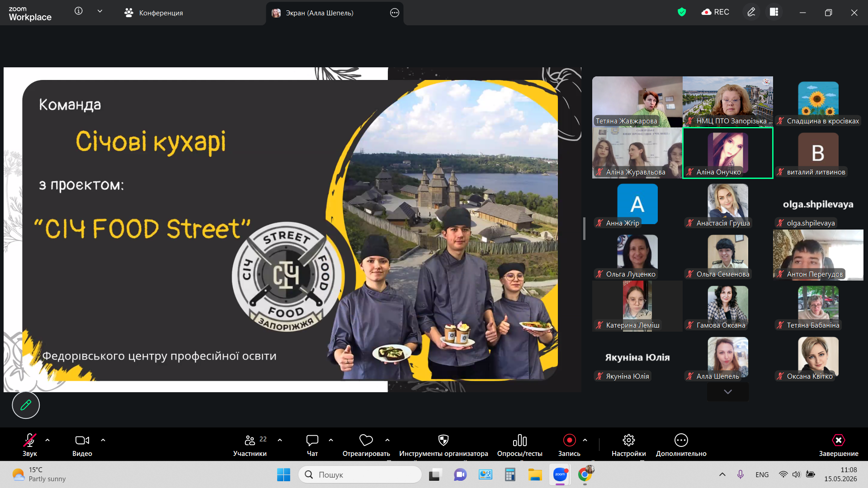Open Windows Start menu
Viewport: 868px width, 488px height.
(283, 474)
